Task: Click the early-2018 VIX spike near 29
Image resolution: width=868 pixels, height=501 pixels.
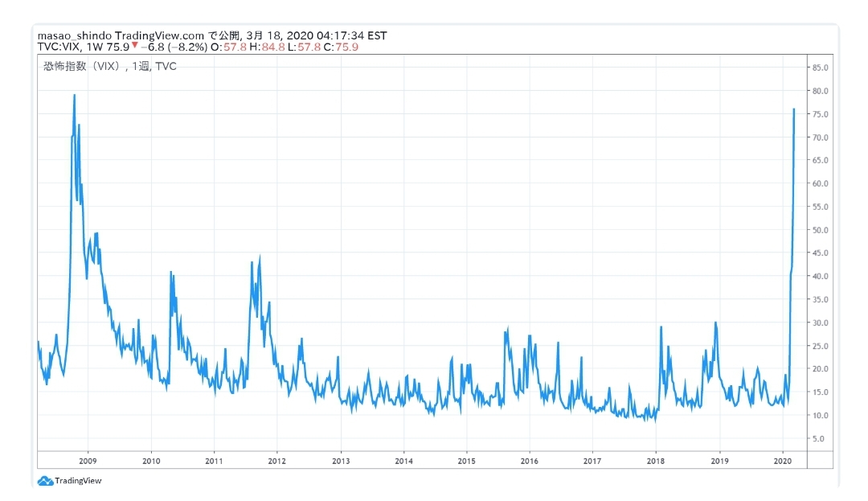Action: tap(661, 328)
